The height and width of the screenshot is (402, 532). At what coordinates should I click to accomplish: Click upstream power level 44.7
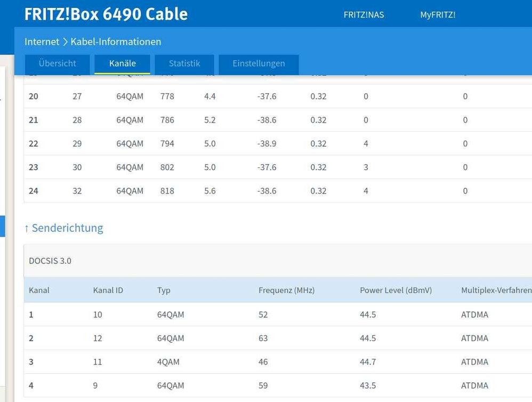(368, 363)
